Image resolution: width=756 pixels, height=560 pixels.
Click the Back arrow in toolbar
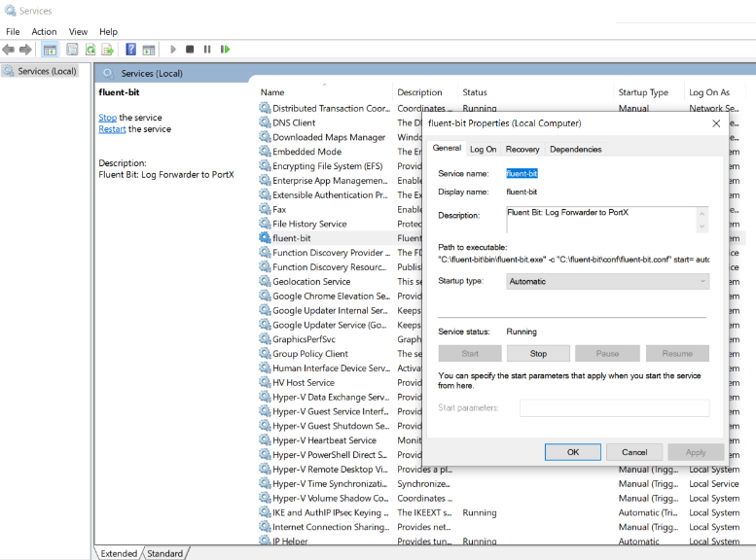(8, 50)
